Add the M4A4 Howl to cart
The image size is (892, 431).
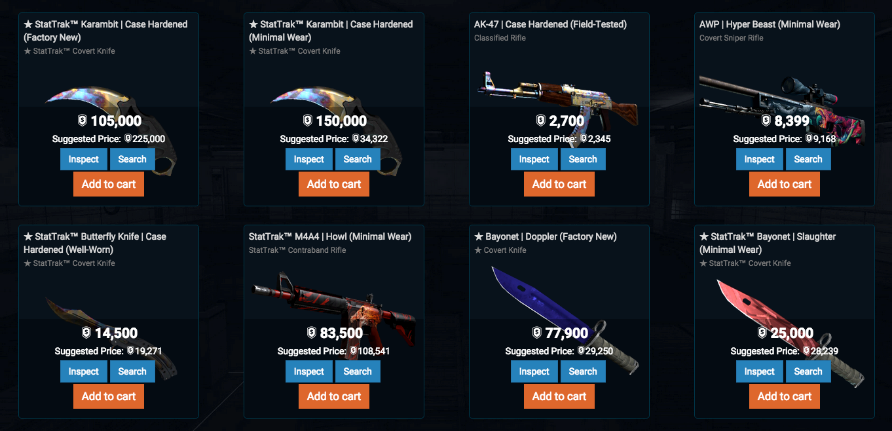pos(334,396)
